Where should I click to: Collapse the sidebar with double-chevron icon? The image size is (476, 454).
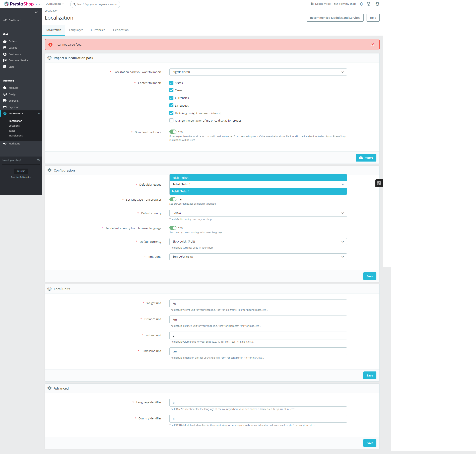point(36,12)
